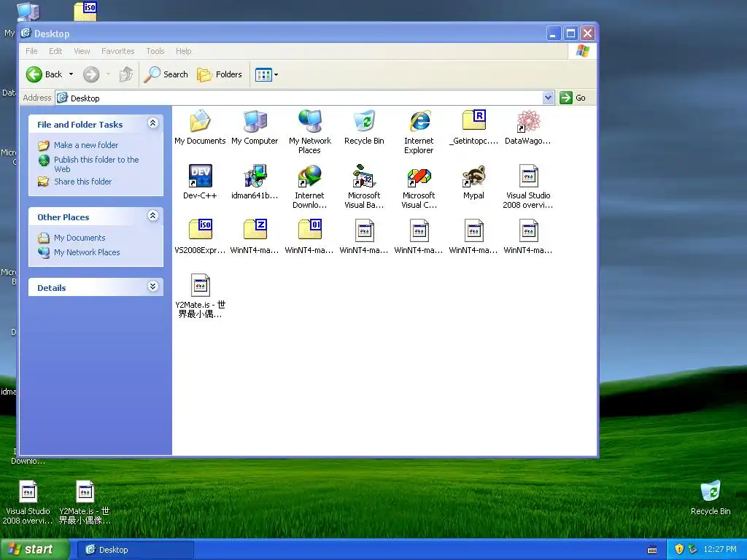Open the View menu
747x560 pixels.
[x=82, y=51]
